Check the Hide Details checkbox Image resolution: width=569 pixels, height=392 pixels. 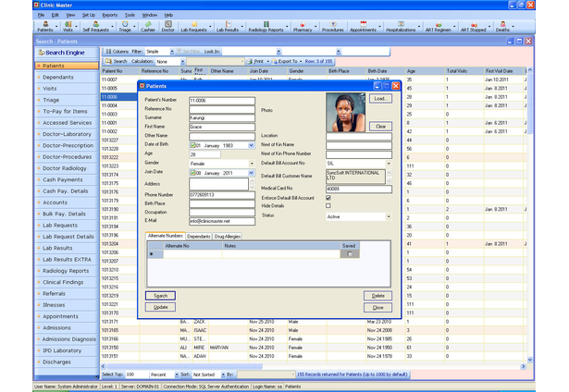tap(328, 206)
